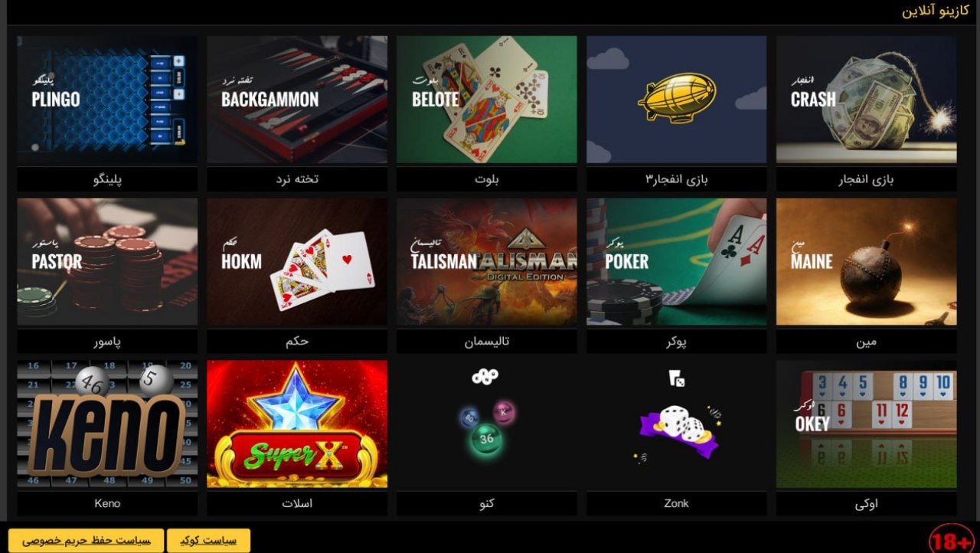980x553 pixels.
Task: Open the Hokm playing cards game
Action: pos(297,262)
